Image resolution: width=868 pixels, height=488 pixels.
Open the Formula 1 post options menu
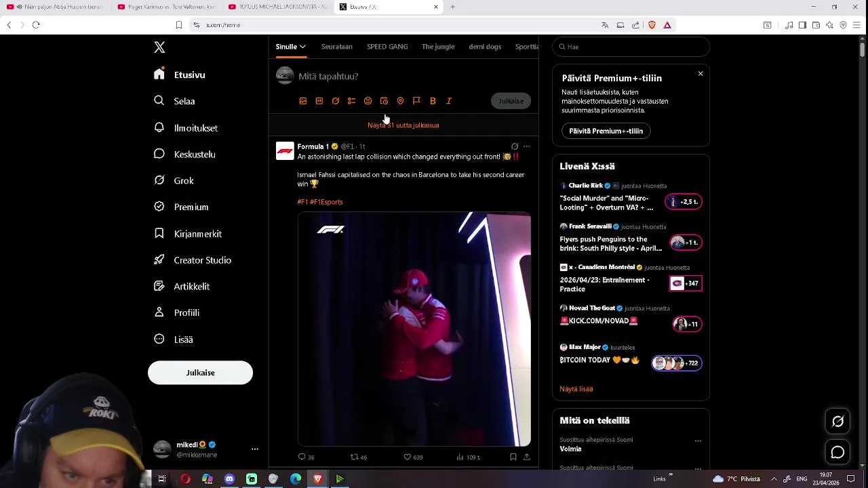click(x=526, y=146)
